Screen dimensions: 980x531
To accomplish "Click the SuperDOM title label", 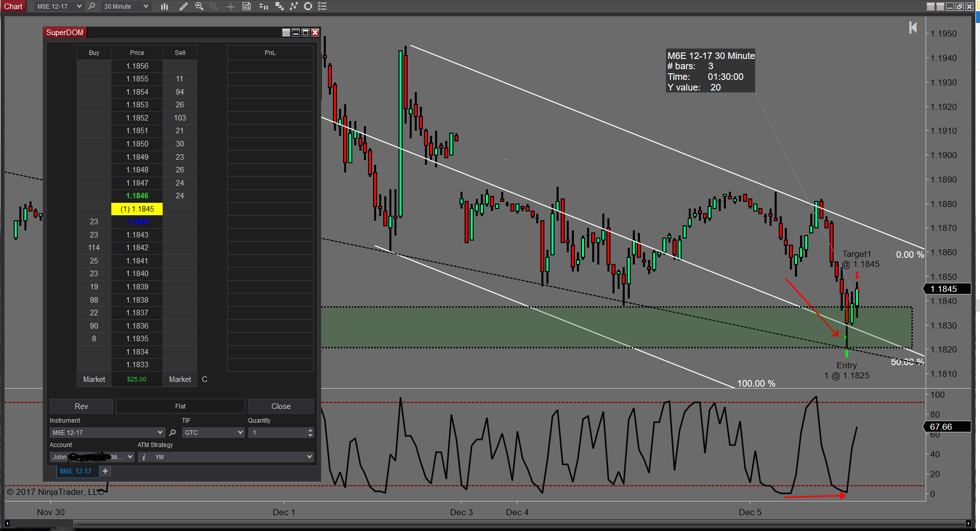I will [65, 33].
